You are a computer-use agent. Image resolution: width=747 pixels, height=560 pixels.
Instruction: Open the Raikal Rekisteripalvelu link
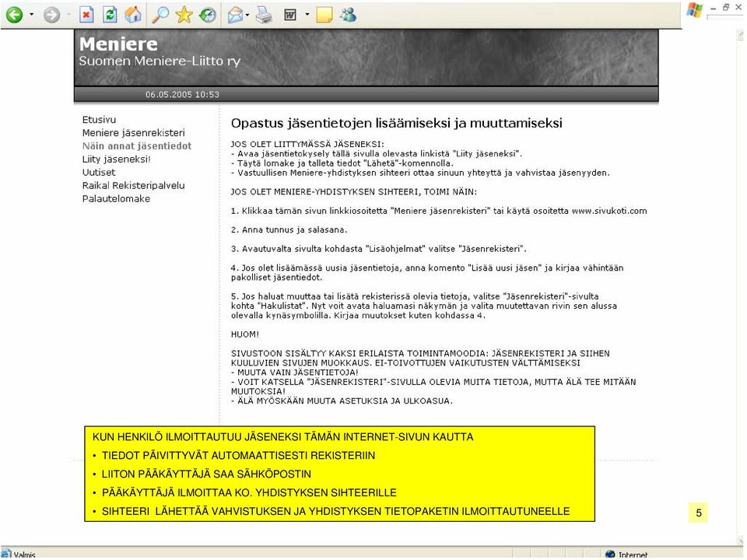pyautogui.click(x=133, y=186)
